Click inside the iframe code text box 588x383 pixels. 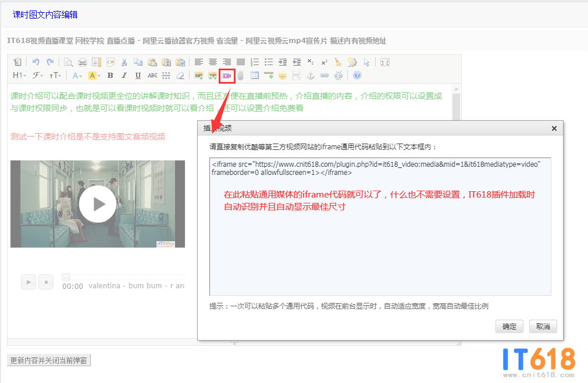click(x=380, y=250)
